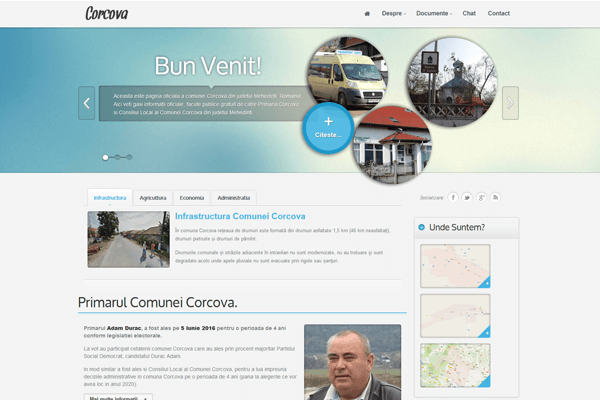Click the Google Plus social icon
This screenshot has width=600, height=400.
(x=481, y=198)
